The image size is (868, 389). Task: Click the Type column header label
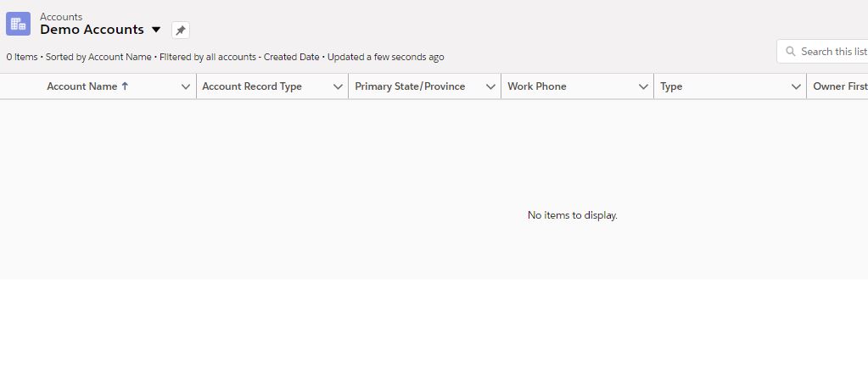[671, 86]
